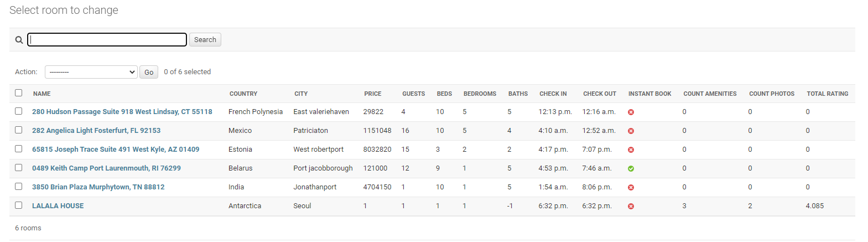Sort by the Price column header
Viewport: 868px width, 242px height.
pos(372,94)
